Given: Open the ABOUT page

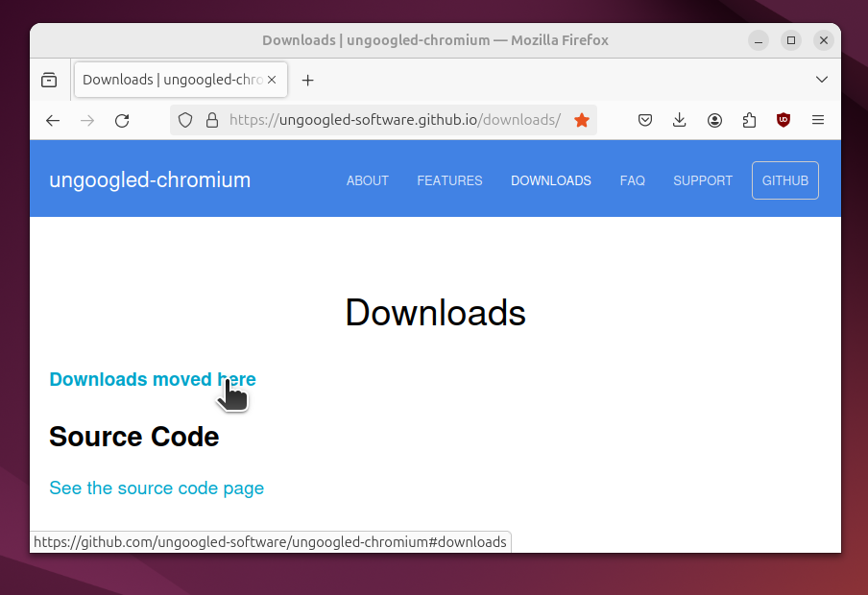Looking at the screenshot, I should click(368, 180).
